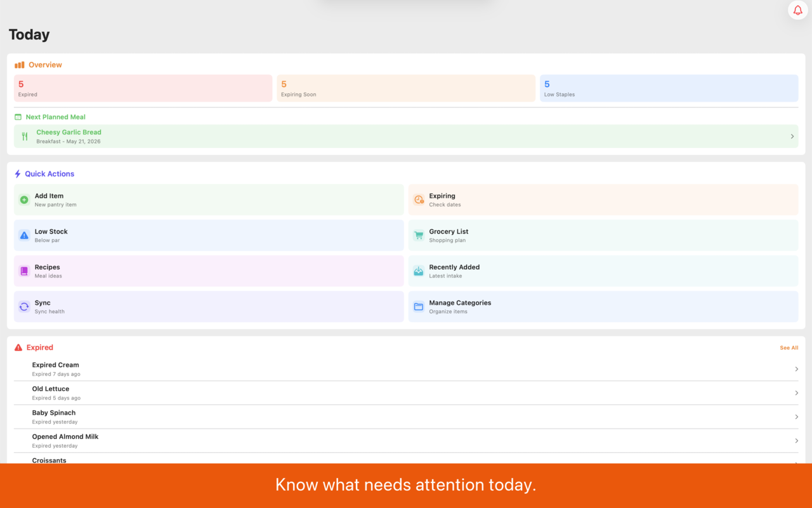Click the red Expired section warning icon
Image resolution: width=812 pixels, height=508 pixels.
pos(18,347)
